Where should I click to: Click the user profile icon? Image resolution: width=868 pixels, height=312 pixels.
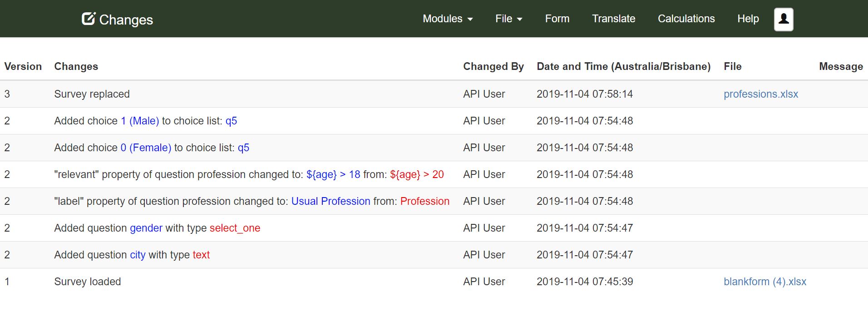783,19
